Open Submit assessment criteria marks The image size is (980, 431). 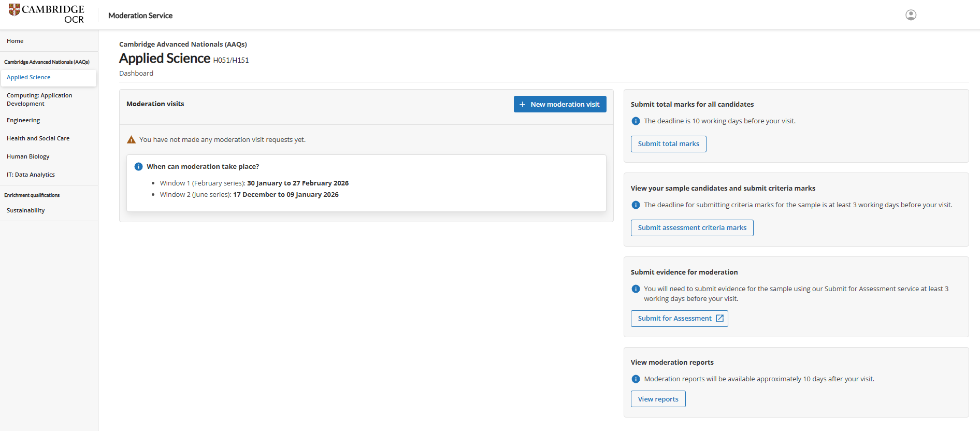click(x=691, y=228)
